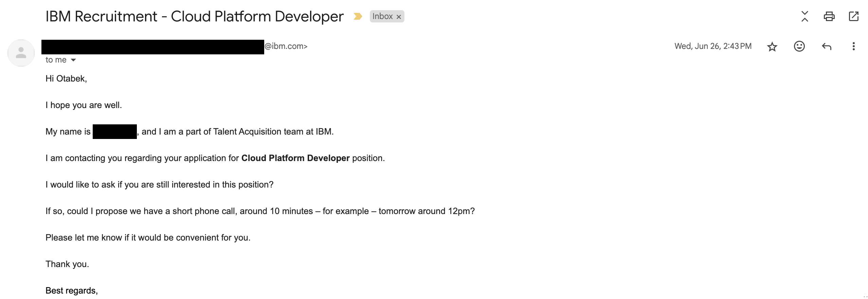Collapse all messages using the arrows icon
The height and width of the screenshot is (299, 868).
point(804,16)
